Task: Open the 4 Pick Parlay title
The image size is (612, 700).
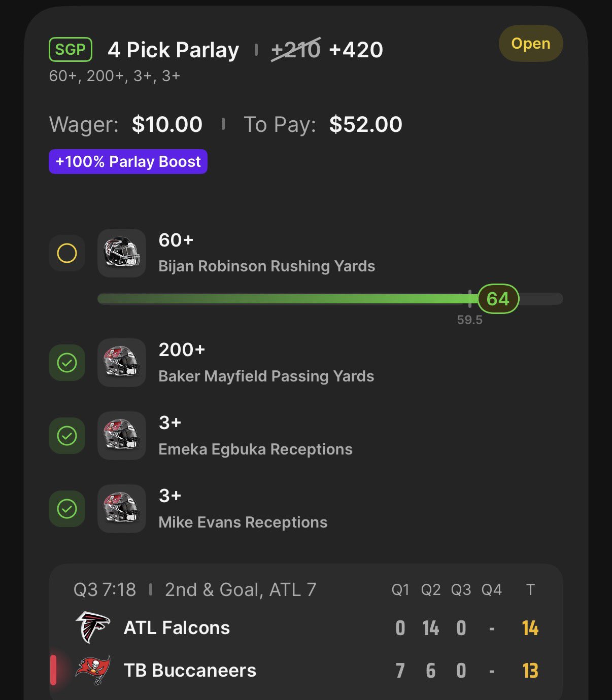Action: [173, 50]
